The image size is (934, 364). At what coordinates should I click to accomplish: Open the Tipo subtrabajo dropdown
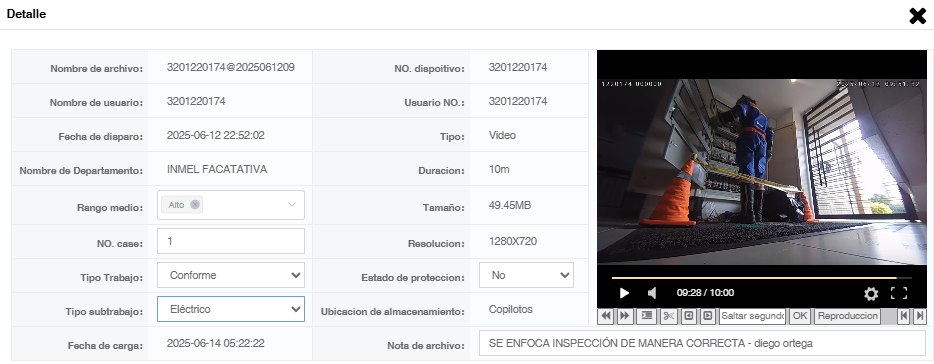(x=231, y=309)
